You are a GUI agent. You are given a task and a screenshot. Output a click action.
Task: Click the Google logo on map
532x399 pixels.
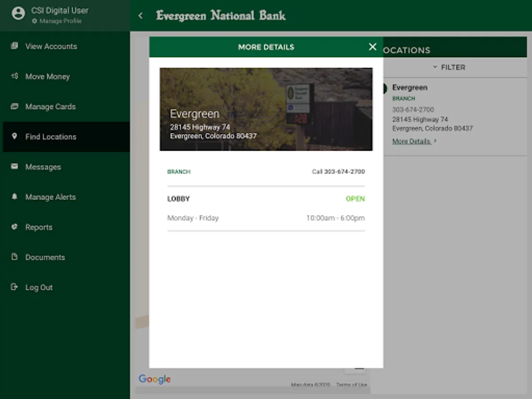pos(155,379)
